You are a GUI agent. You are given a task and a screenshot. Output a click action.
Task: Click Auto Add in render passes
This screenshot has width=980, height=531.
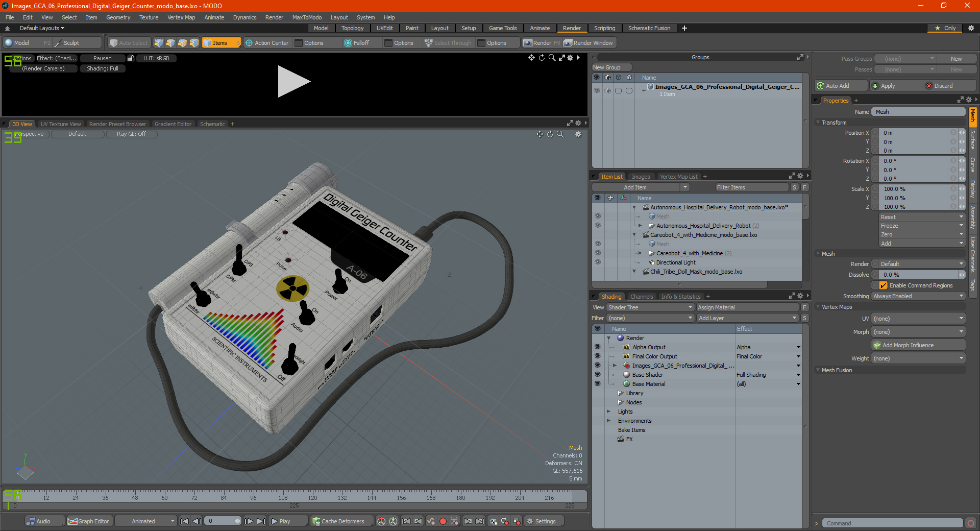(841, 86)
